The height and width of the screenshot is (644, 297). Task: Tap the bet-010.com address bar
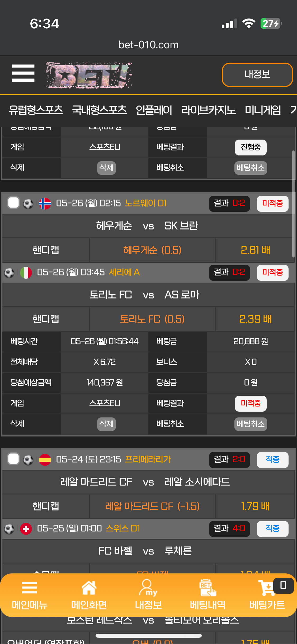coord(148,45)
